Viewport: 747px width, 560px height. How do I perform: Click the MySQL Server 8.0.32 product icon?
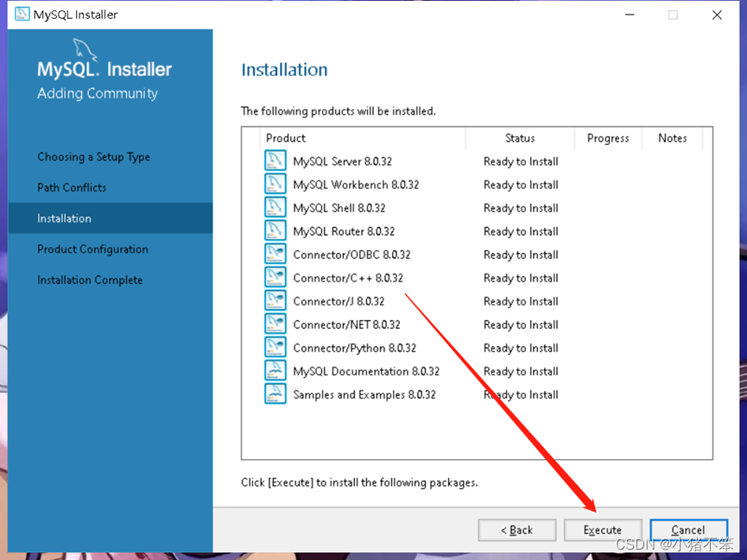pyautogui.click(x=275, y=160)
